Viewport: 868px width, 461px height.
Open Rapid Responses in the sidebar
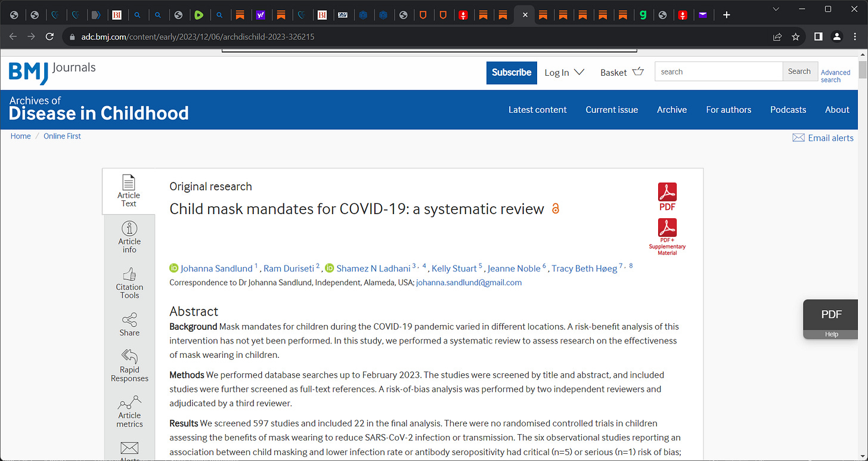[x=129, y=365]
